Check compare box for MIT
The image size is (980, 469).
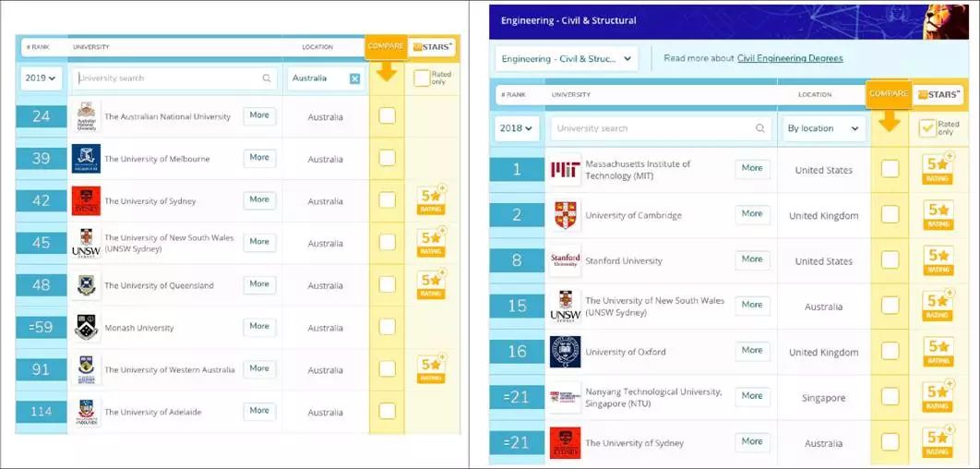(890, 169)
